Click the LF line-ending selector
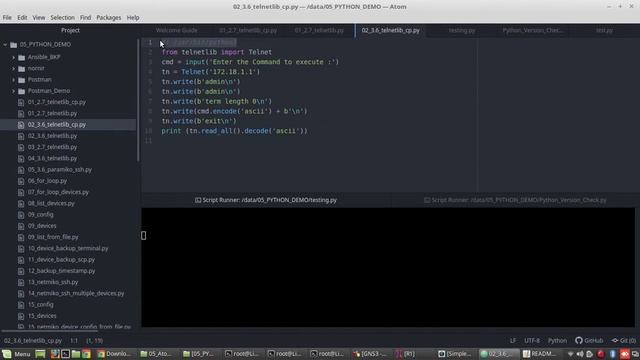 click(x=513, y=340)
